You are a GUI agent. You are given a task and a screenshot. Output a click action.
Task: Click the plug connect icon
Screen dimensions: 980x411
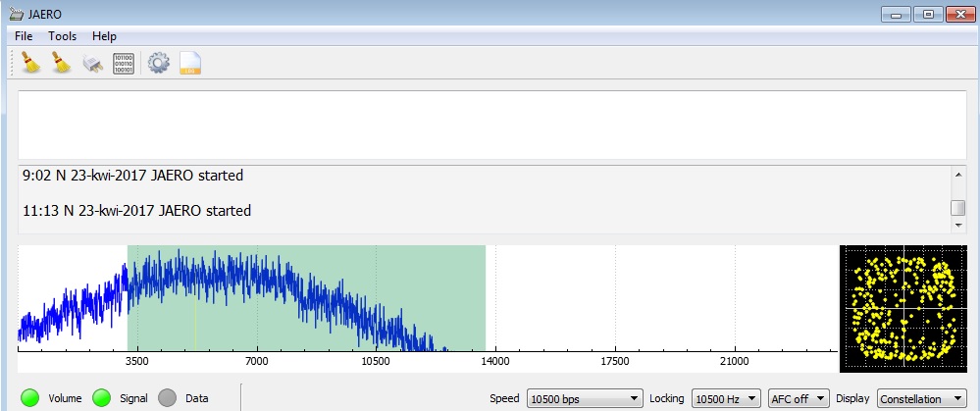pos(92,63)
